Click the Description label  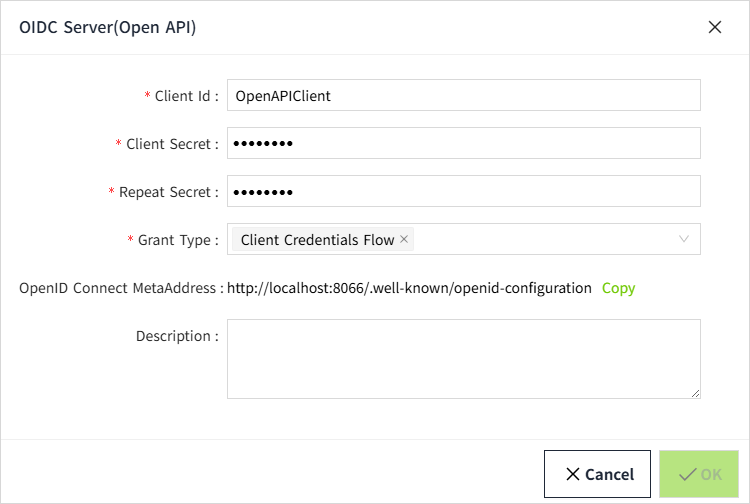tap(176, 336)
